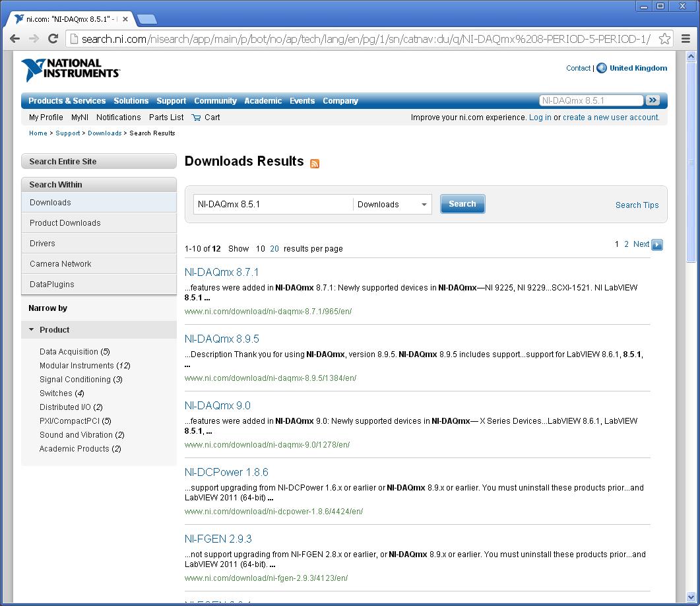
Task: Click the Next page text link
Action: coord(641,244)
